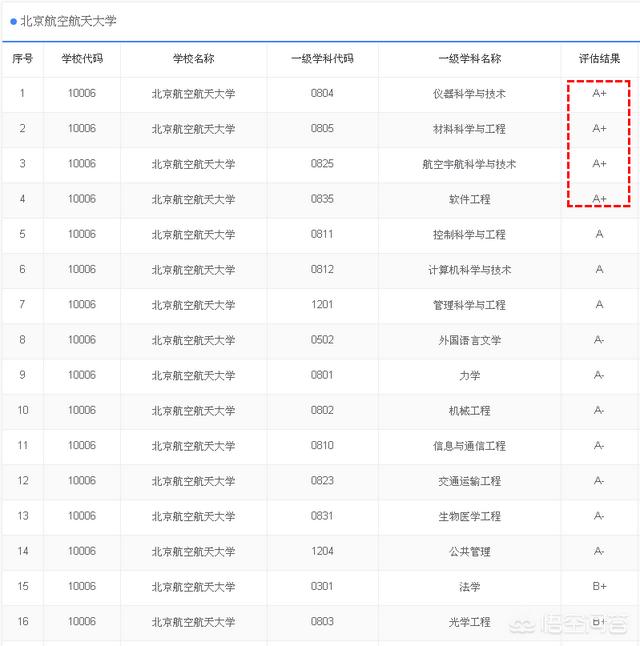
Task: Select the 交通运输工程 cell
Action: pyautogui.click(x=469, y=481)
